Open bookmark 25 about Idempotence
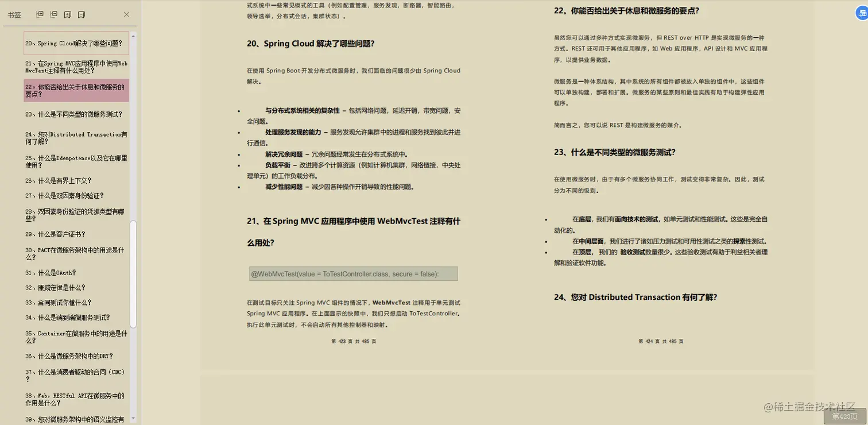The image size is (868, 425). (x=75, y=161)
